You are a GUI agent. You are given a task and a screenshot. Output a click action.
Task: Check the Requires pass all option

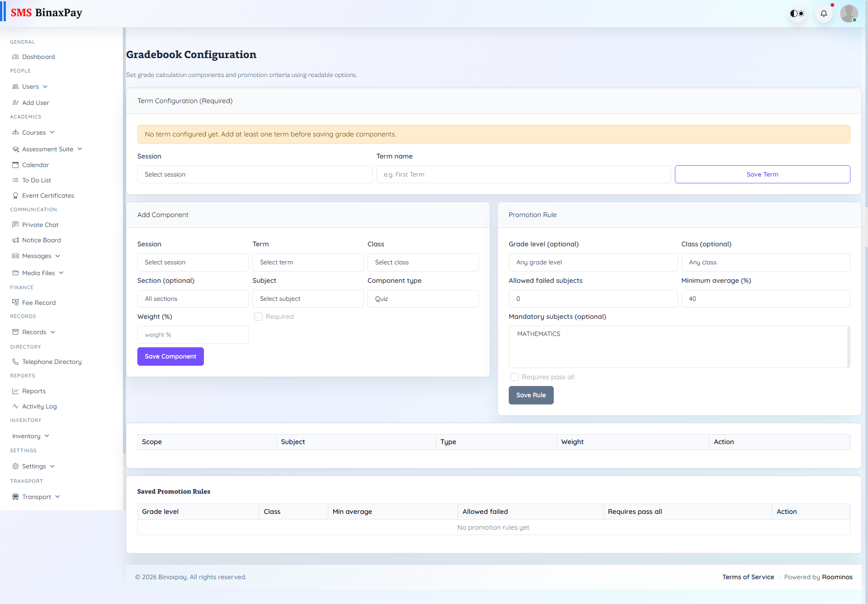coord(514,377)
